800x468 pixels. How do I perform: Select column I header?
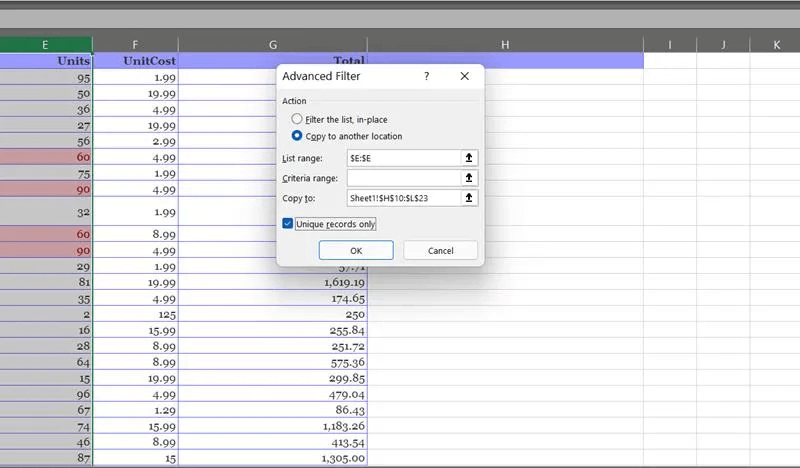click(669, 44)
